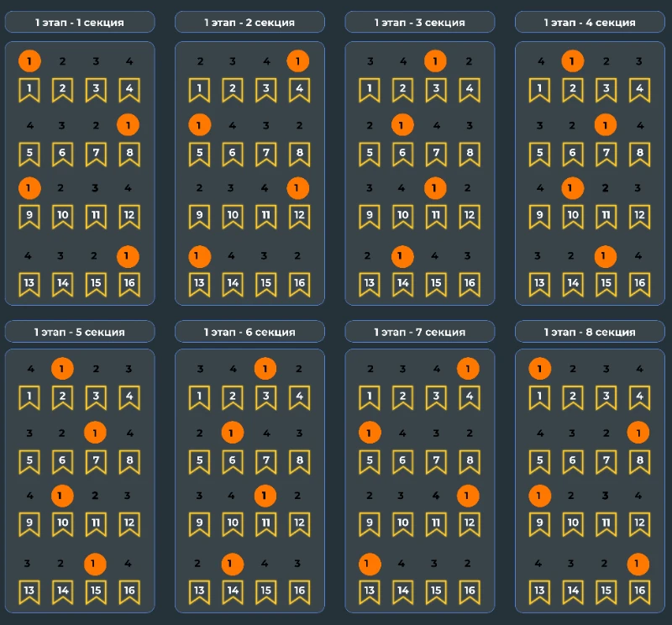Open the "1 этап - 1 секция" header
Viewport: 672px width, 625px height.
coord(80,22)
